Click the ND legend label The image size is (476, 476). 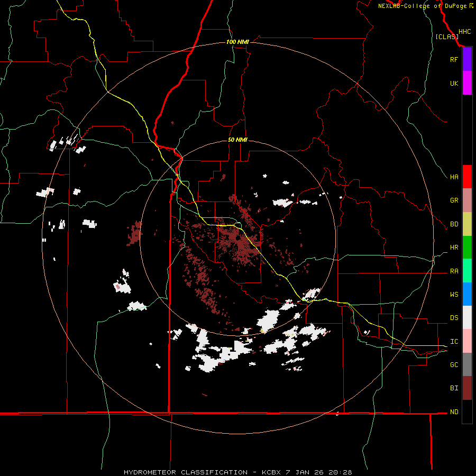[x=454, y=412]
